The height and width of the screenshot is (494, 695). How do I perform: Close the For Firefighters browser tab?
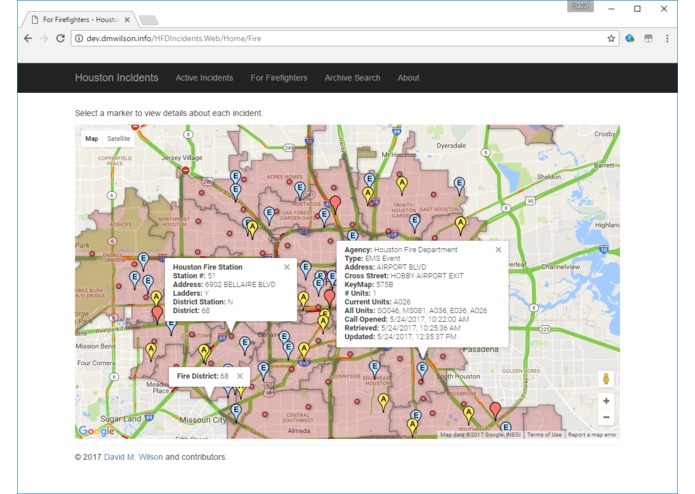coord(127,19)
